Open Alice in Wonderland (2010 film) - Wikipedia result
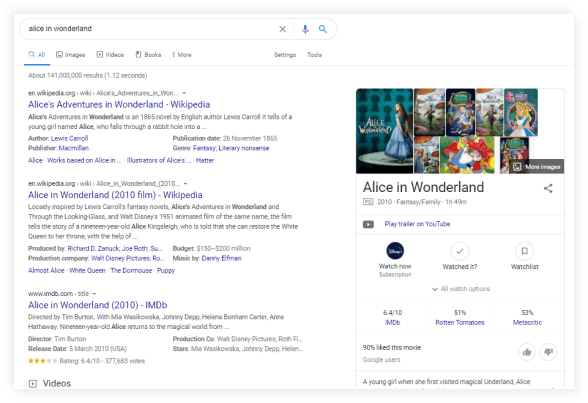Image resolution: width=588 pixels, height=403 pixels. pyautogui.click(x=115, y=195)
